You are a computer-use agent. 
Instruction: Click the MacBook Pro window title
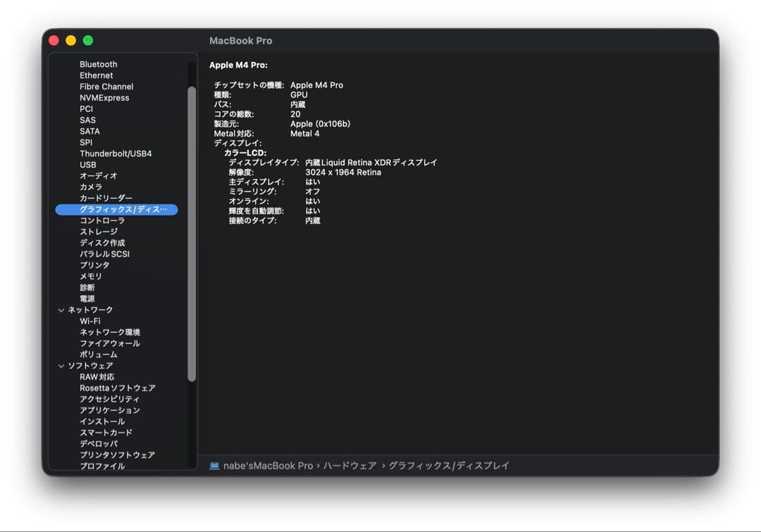(x=241, y=41)
